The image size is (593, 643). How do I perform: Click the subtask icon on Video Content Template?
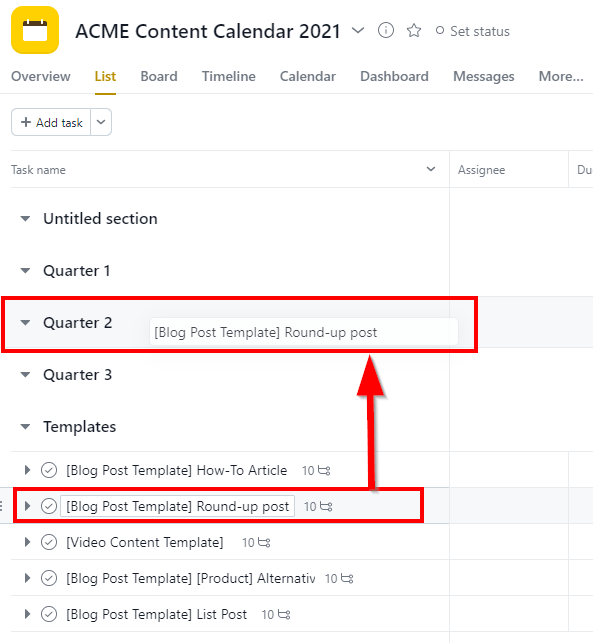pos(264,543)
